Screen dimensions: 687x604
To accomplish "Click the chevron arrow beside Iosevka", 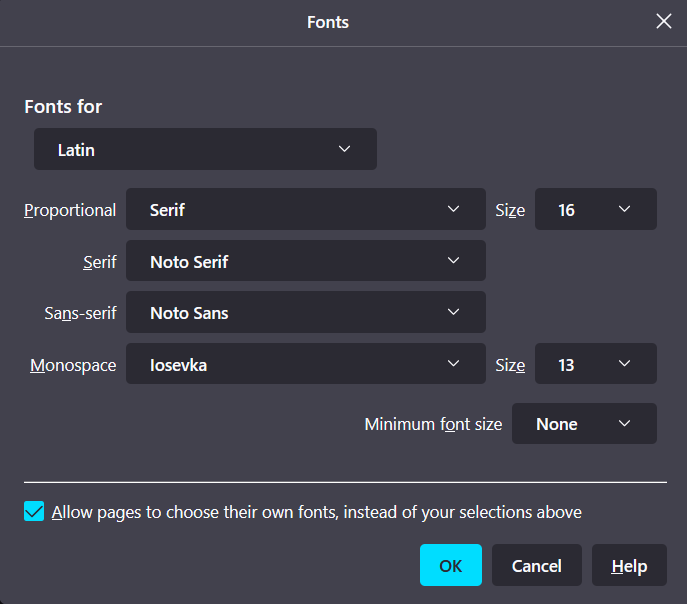I will (x=453, y=364).
